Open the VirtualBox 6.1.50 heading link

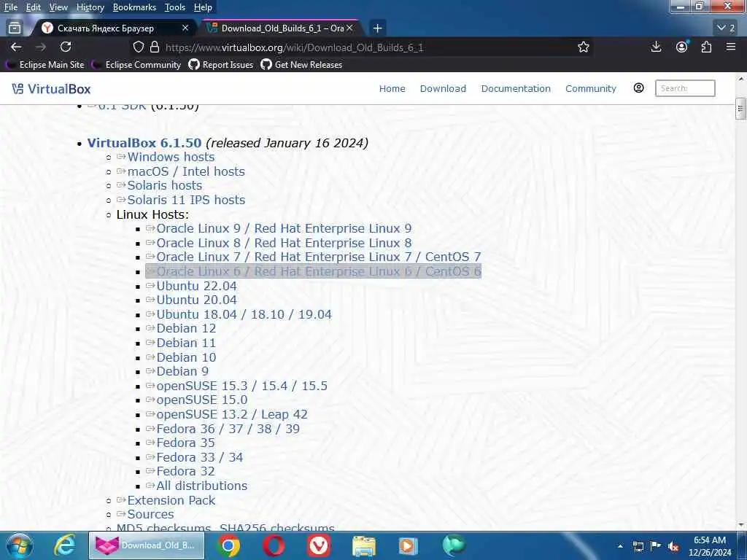click(144, 143)
